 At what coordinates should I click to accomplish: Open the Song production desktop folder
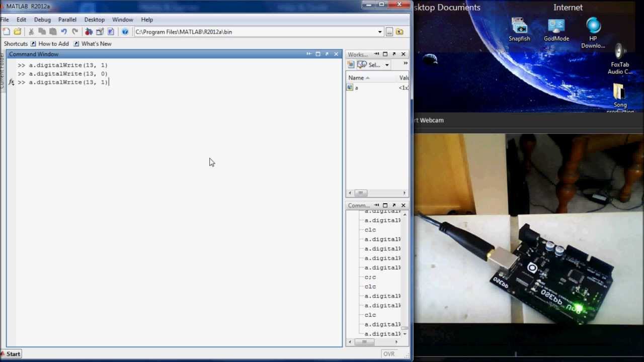[x=620, y=99]
